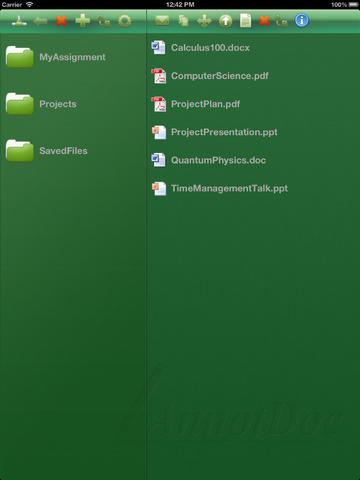Open Calculus100.docx file

253,48
